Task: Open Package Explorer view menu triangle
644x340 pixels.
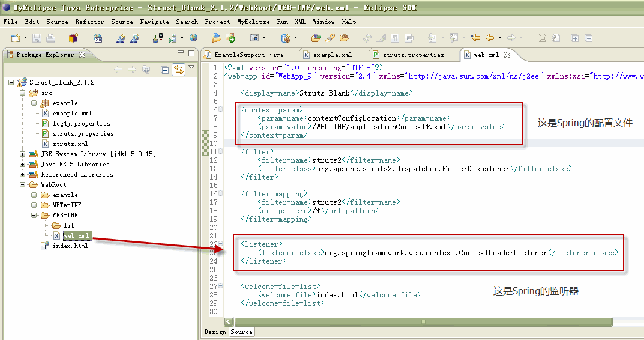Action: click(191, 67)
